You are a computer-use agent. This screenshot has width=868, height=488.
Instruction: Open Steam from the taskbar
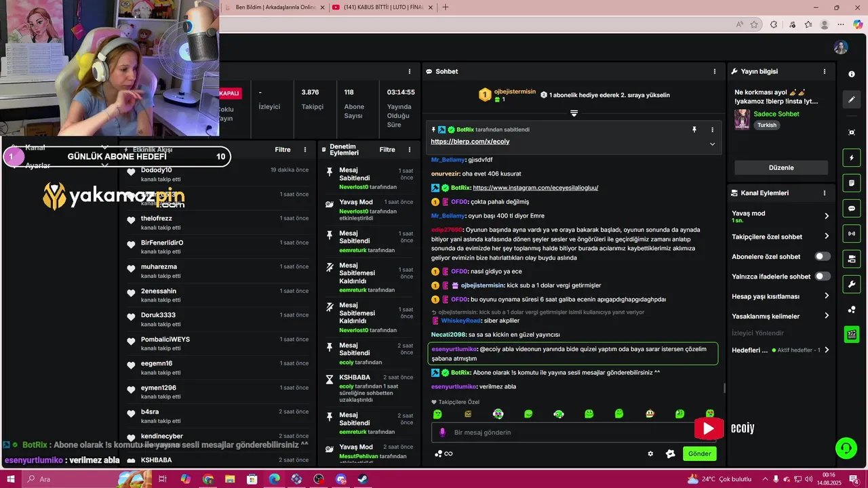click(363, 479)
